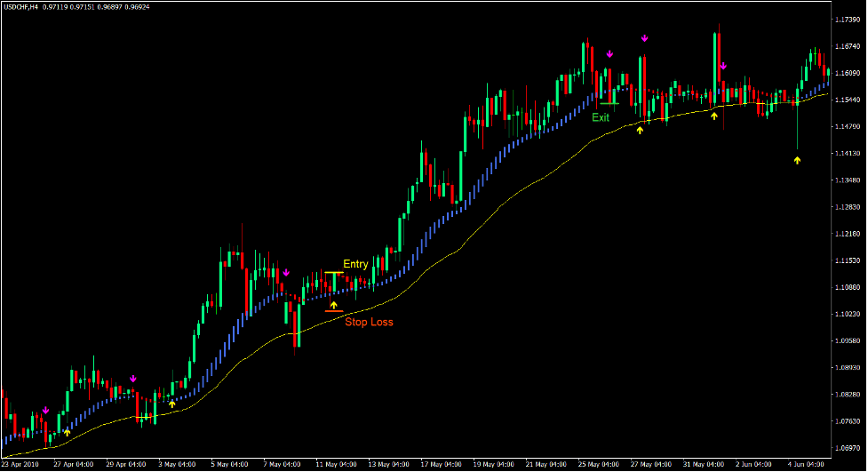Click the yellow up arrow above 3 May date
868x472 pixels.
coord(172,404)
